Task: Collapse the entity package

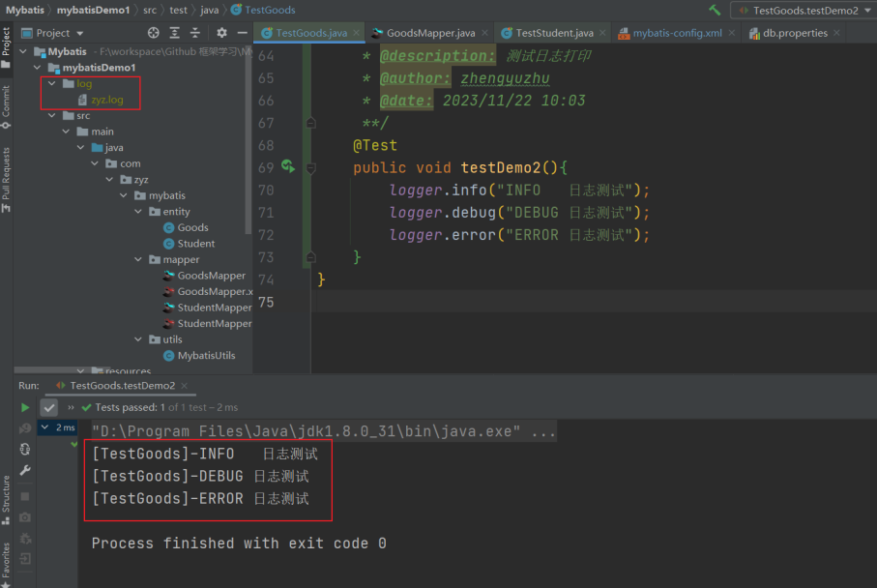Action: tap(138, 212)
